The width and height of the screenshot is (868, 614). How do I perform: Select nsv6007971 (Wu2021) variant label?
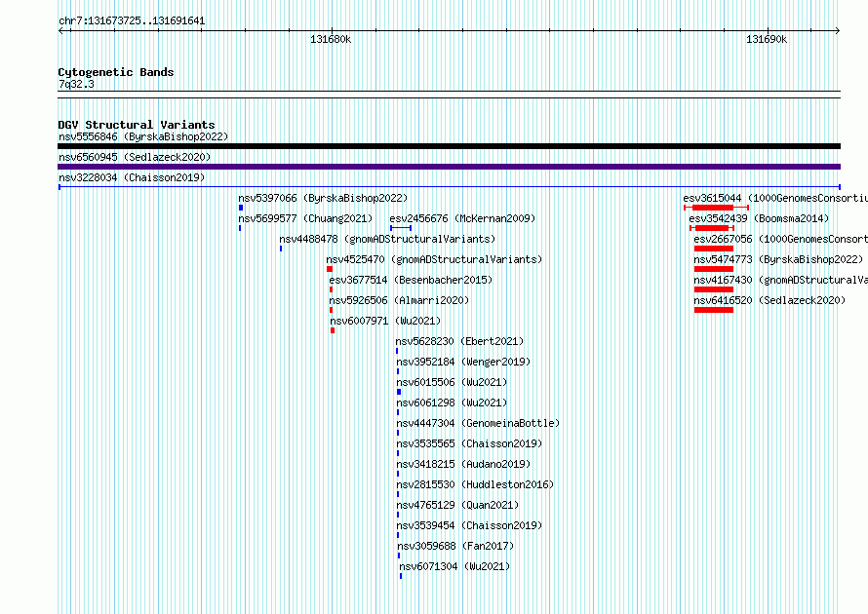tap(385, 321)
